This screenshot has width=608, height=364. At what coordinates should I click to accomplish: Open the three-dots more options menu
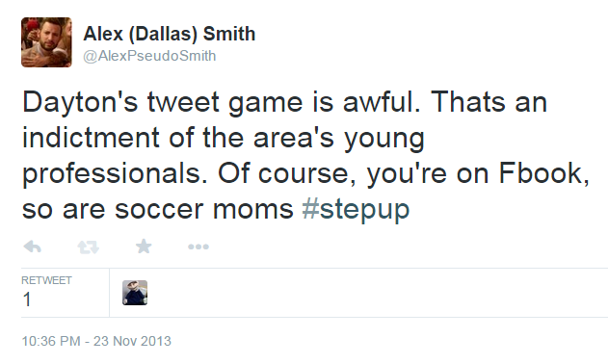pos(198,247)
